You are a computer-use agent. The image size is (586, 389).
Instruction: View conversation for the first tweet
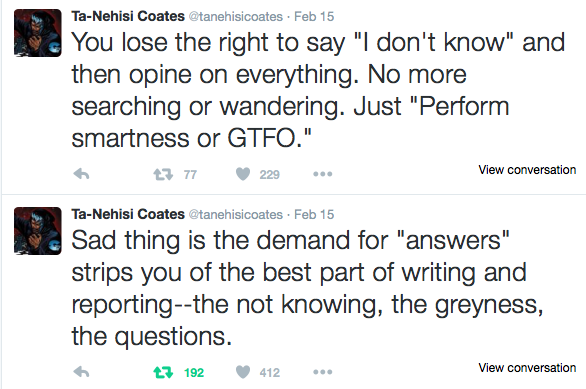click(x=527, y=170)
